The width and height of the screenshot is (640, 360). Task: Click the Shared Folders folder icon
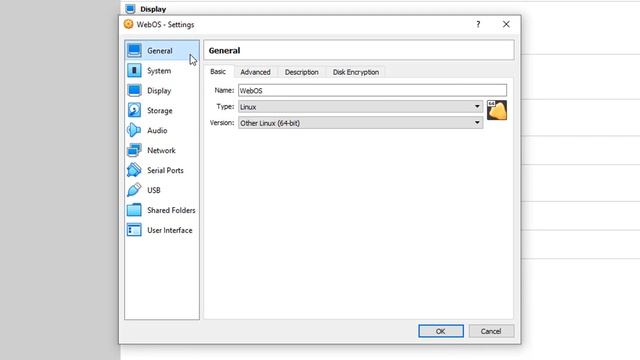[134, 210]
